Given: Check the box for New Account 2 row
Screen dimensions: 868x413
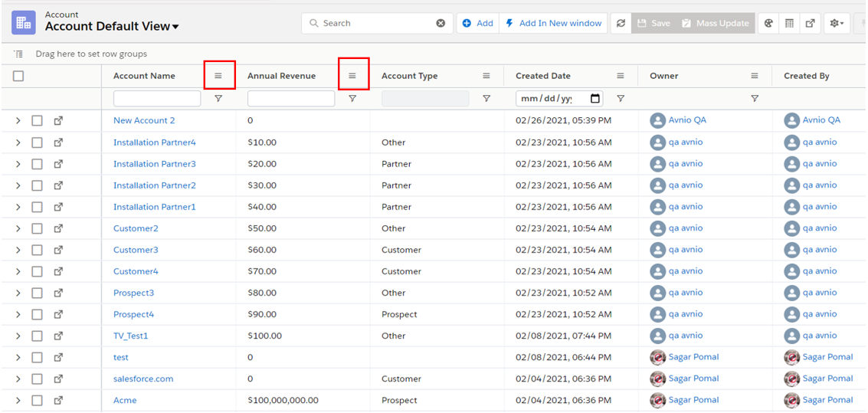Looking at the screenshot, I should pos(37,120).
